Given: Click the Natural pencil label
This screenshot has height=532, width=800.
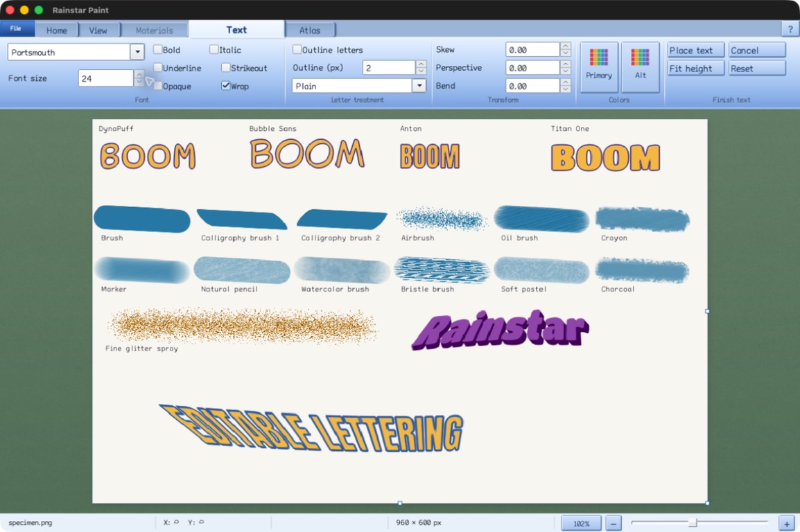Looking at the screenshot, I should click(229, 289).
